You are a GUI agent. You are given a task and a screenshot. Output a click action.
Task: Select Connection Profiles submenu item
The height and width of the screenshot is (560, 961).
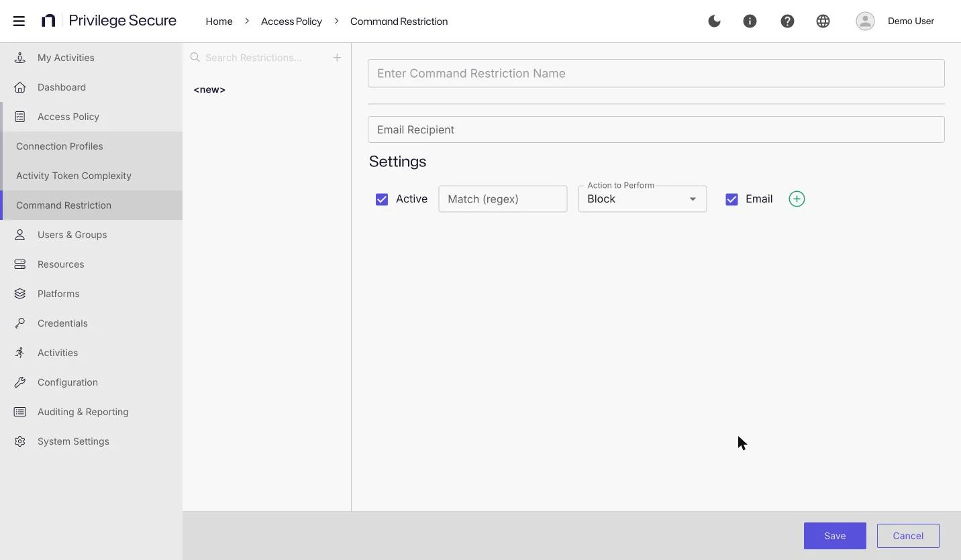tap(93, 146)
